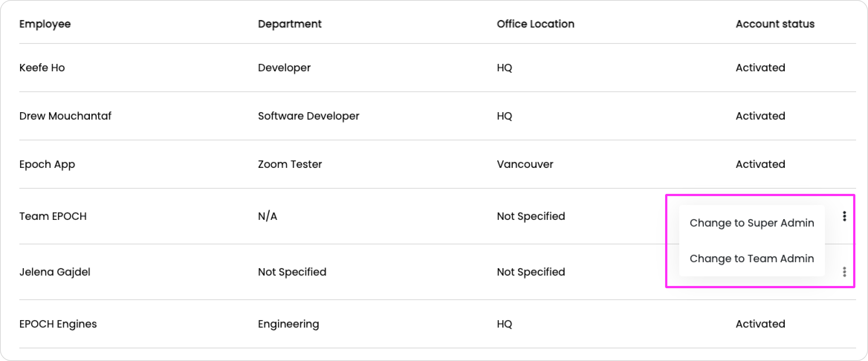
Task: Click EPOCH Engines' Activated status
Action: (760, 324)
